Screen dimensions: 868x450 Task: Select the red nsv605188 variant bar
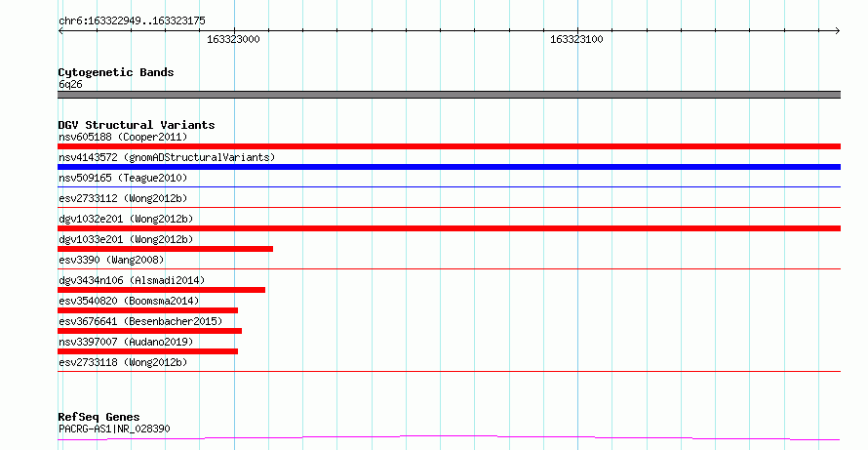click(449, 146)
